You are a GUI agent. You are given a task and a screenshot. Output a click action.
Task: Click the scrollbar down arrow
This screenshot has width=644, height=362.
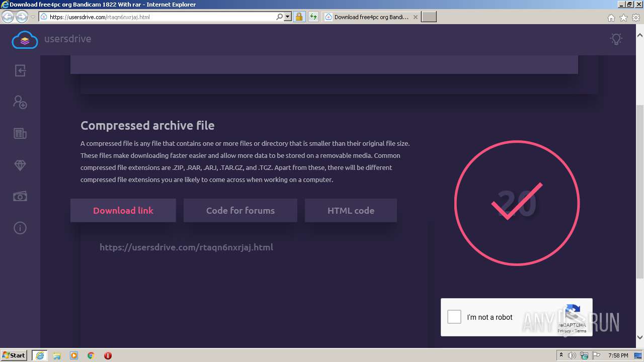tap(640, 337)
